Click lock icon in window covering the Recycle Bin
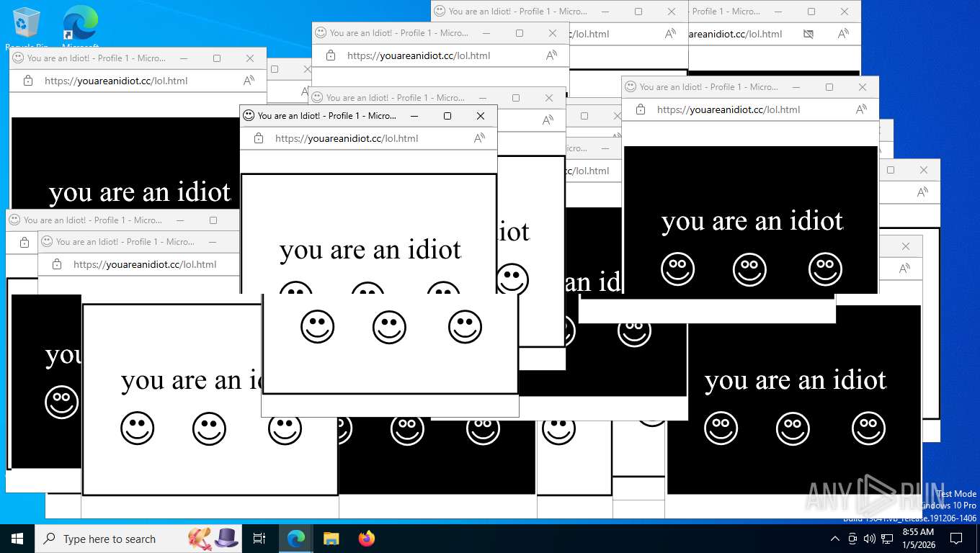 28,81
